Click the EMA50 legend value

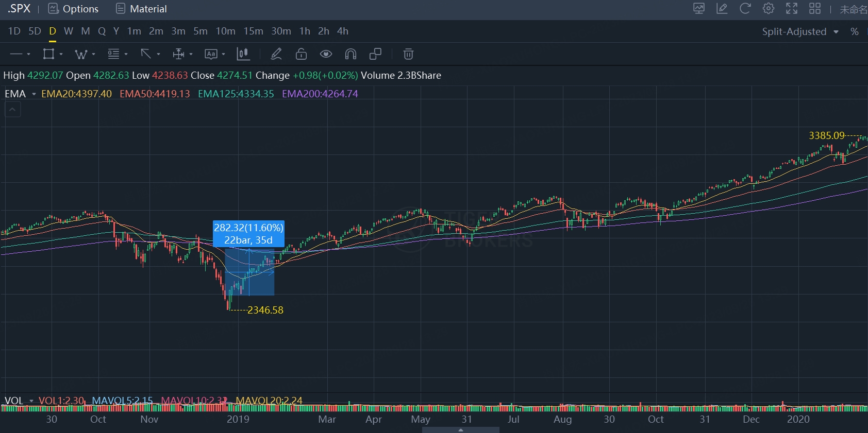pos(155,94)
